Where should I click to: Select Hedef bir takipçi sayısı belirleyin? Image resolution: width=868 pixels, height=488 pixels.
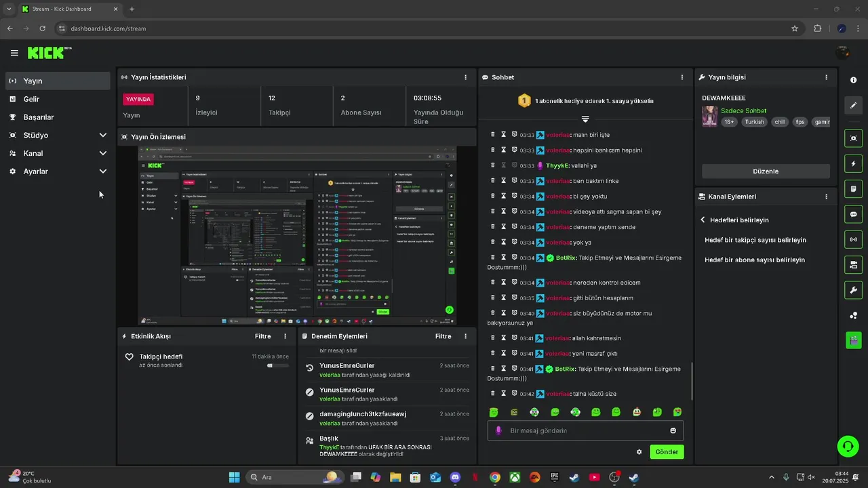755,240
